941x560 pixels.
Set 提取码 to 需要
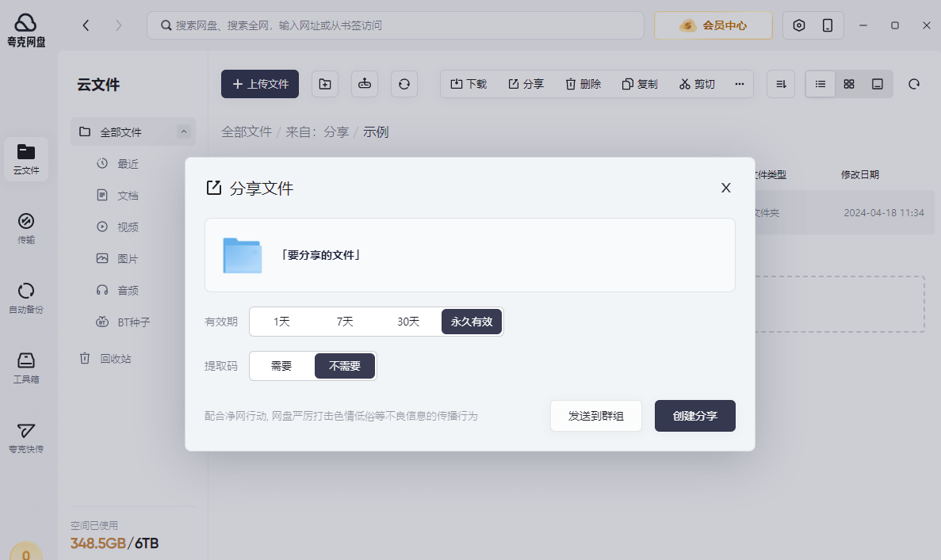[281, 366]
